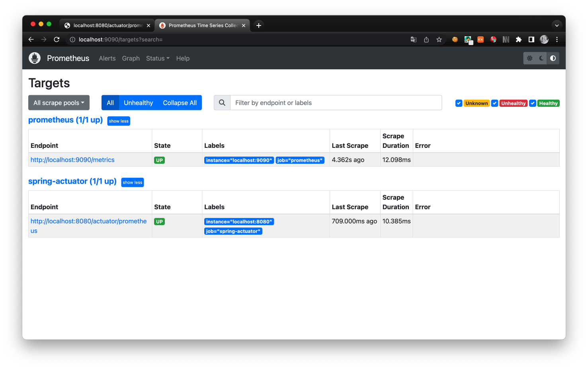The width and height of the screenshot is (588, 369).
Task: Open the translate page icon
Action: click(x=414, y=39)
